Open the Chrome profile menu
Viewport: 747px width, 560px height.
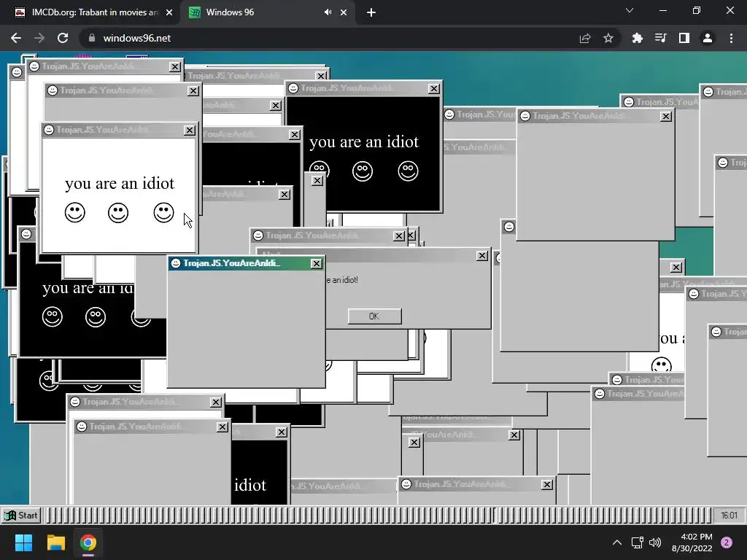(708, 38)
